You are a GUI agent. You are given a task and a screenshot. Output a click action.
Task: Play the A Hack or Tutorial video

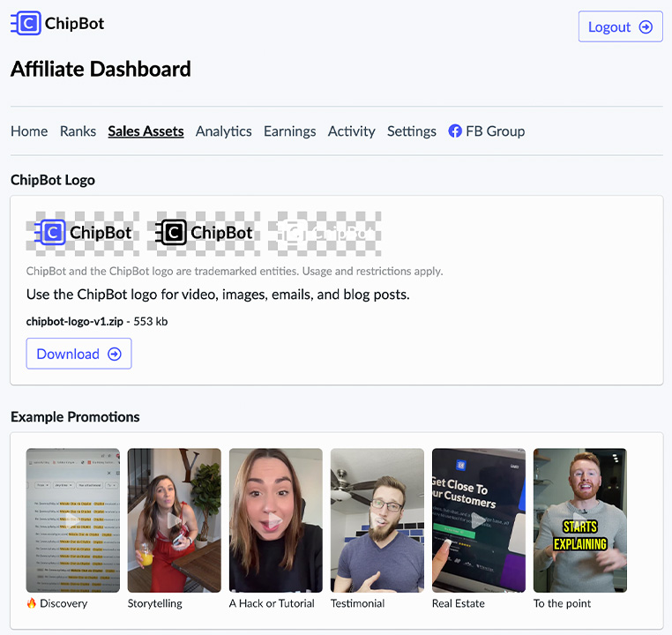[276, 520]
